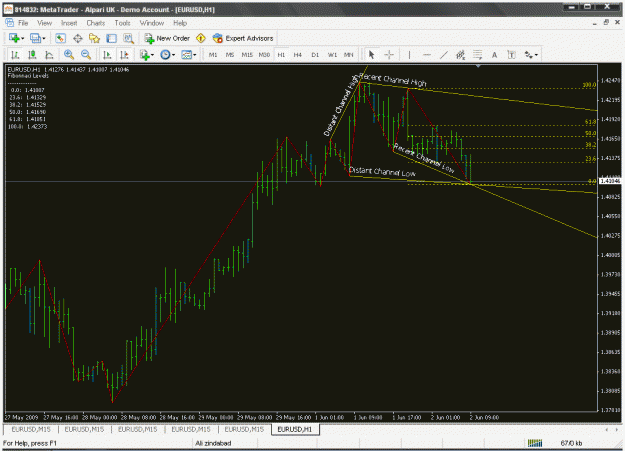This screenshot has width=625, height=451.
Task: Switch to M15 timeframe button in toolbar
Action: tap(247, 55)
